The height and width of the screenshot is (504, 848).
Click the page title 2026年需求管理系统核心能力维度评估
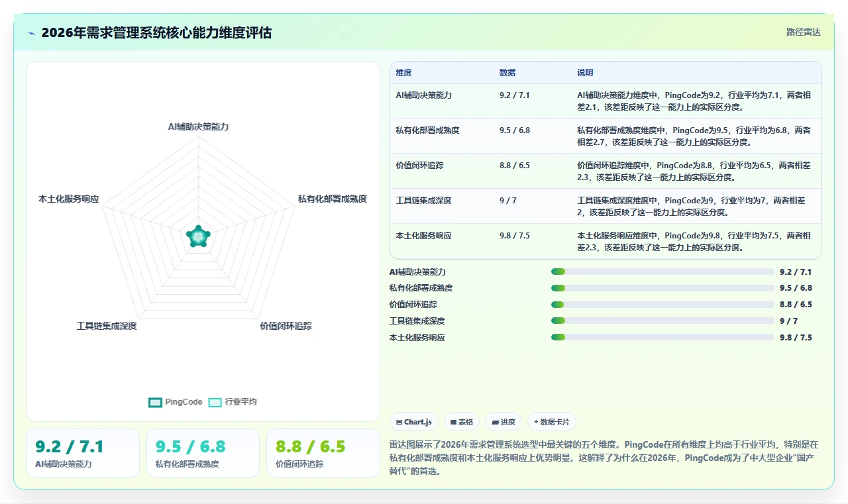(x=156, y=33)
